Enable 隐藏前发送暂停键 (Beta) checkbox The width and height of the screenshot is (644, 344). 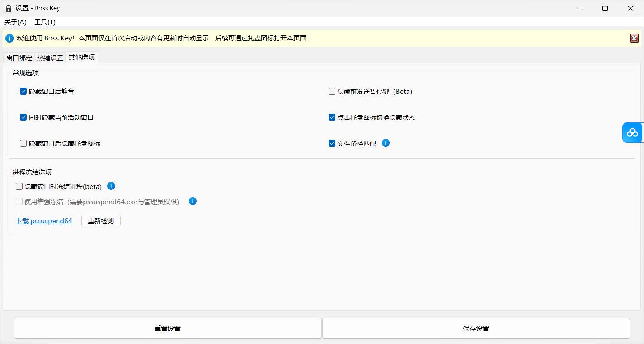pyautogui.click(x=332, y=92)
